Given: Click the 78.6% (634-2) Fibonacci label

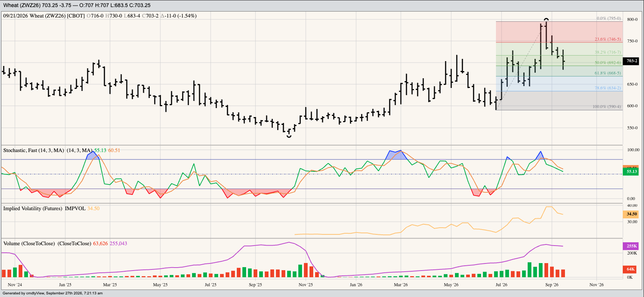Looking at the screenshot, I should coord(608,88).
